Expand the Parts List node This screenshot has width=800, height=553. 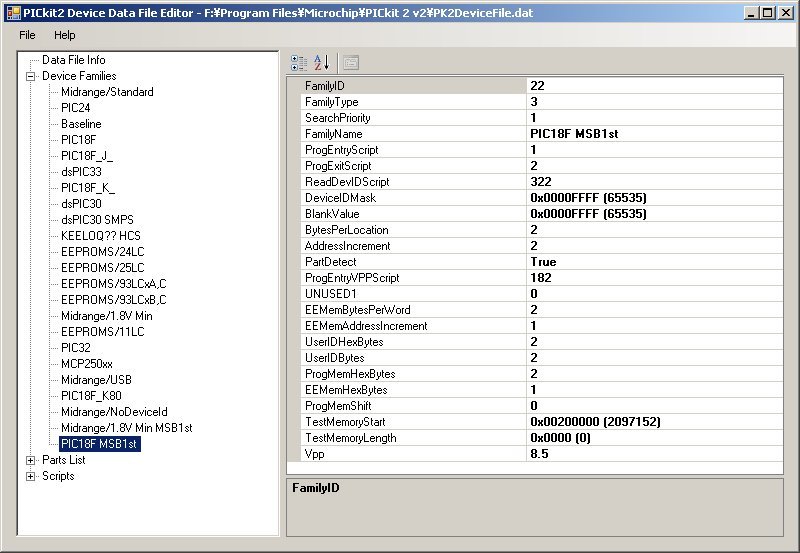pyautogui.click(x=31, y=461)
